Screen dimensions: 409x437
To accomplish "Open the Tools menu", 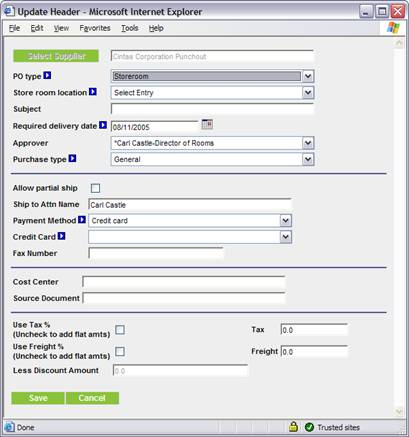I will tap(130, 28).
